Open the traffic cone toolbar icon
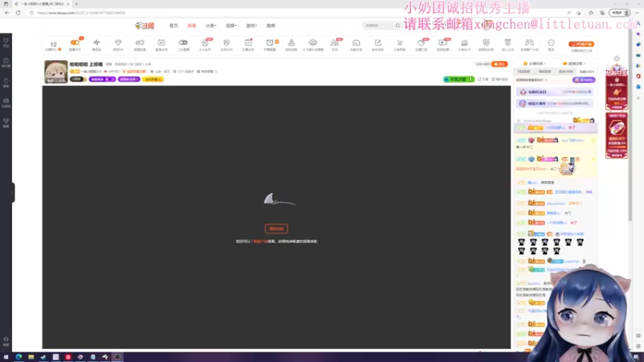The image size is (644, 362). [x=291, y=43]
